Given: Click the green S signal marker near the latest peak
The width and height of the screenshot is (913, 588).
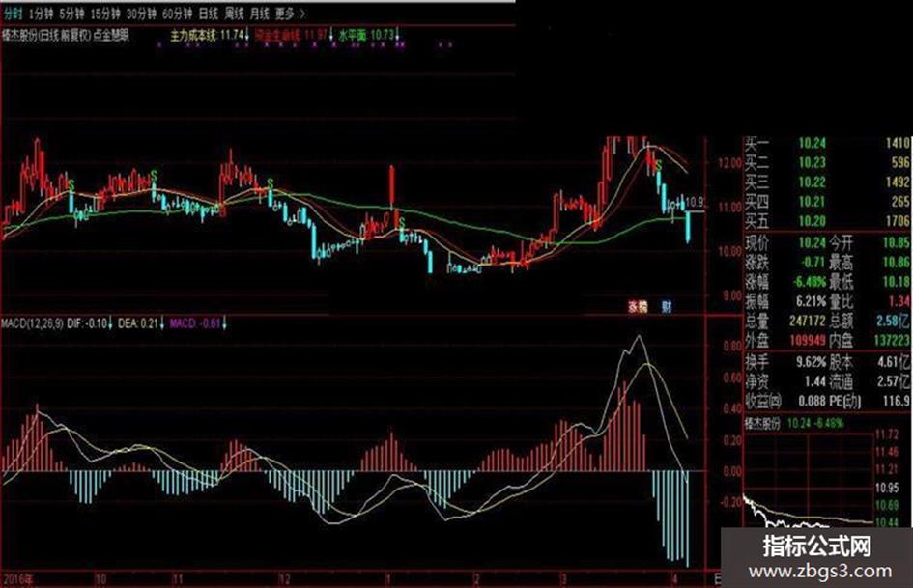Looking at the screenshot, I should pyautogui.click(x=659, y=165).
